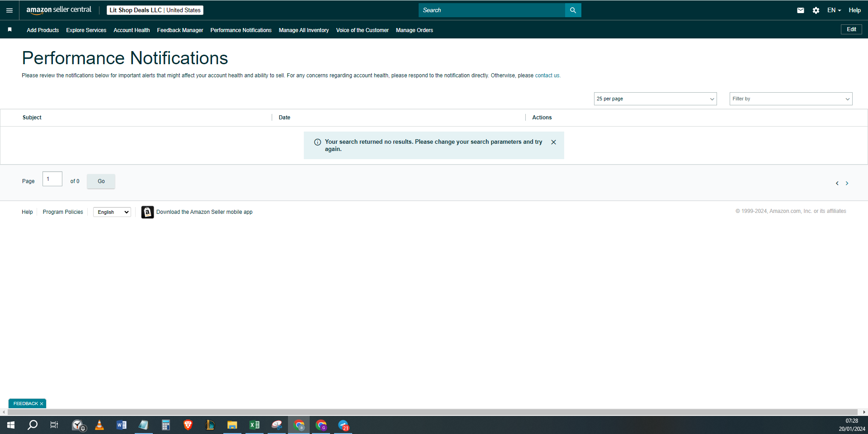Switch account via Lit Shop Deals LLC

155,10
